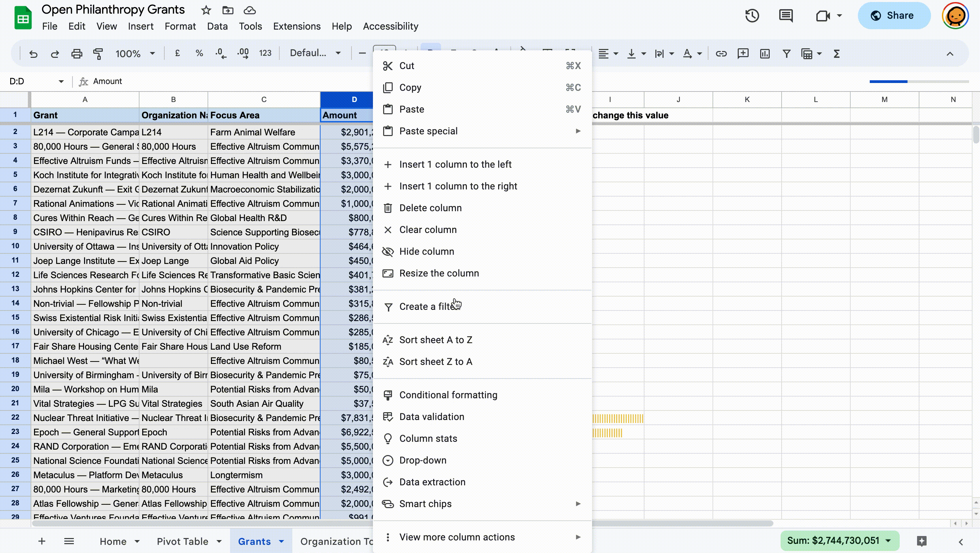Image resolution: width=980 pixels, height=553 pixels.
Task: Click the insert link icon
Action: click(721, 54)
